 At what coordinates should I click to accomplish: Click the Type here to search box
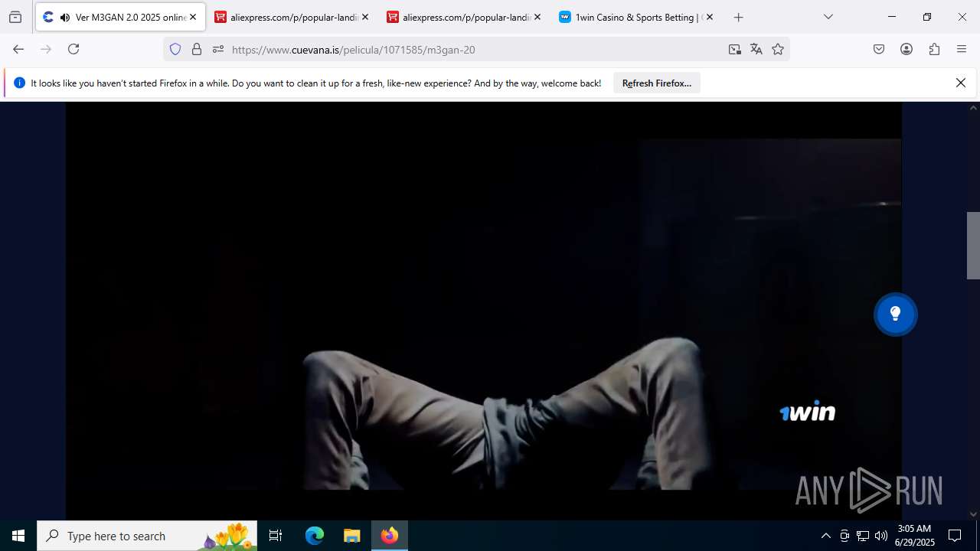[x=147, y=536]
